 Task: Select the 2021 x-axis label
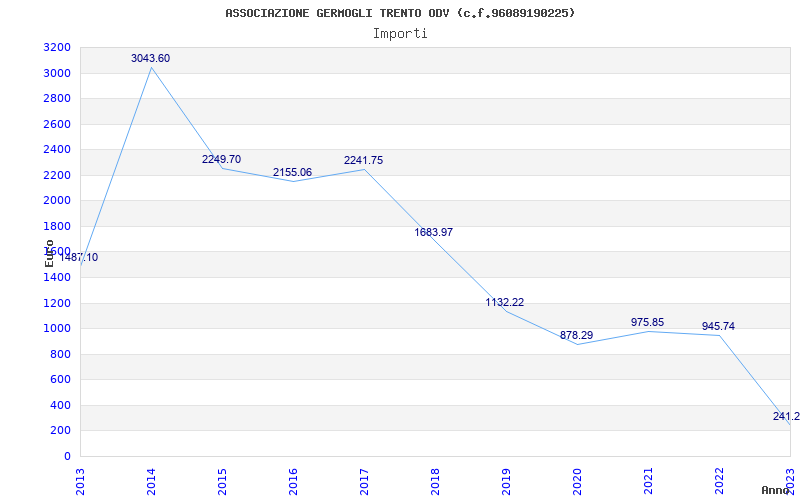pyautogui.click(x=648, y=482)
